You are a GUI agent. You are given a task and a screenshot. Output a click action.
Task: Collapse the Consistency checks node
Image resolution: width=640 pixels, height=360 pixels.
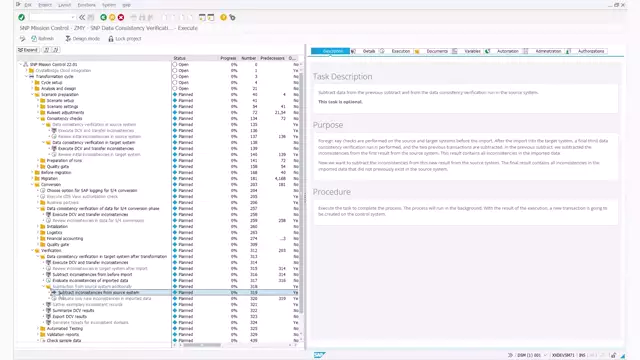(x=38, y=118)
